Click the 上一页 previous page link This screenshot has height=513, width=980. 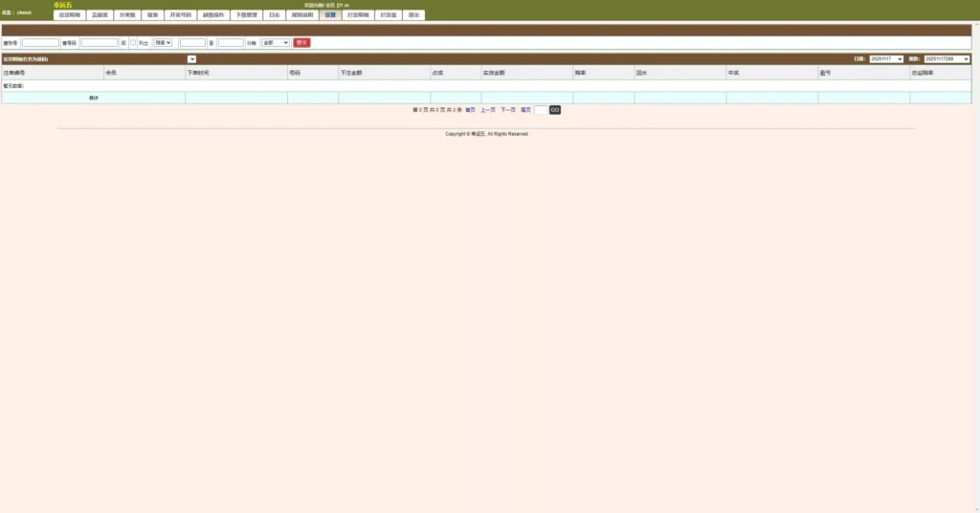[488, 110]
